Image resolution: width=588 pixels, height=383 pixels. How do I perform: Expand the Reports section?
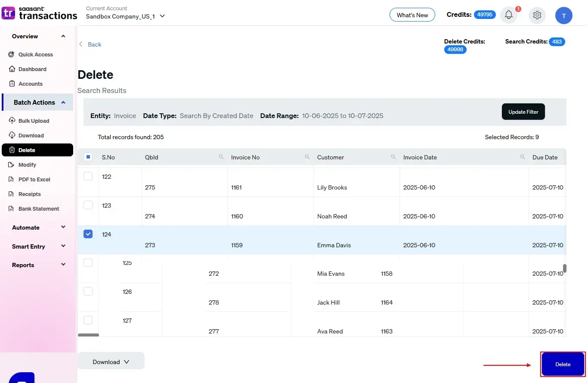(x=63, y=265)
